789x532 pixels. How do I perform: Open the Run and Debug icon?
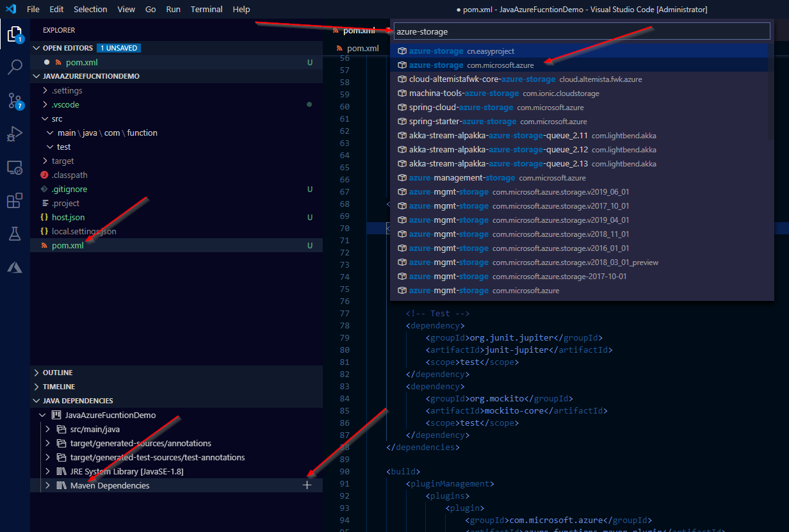(15, 134)
